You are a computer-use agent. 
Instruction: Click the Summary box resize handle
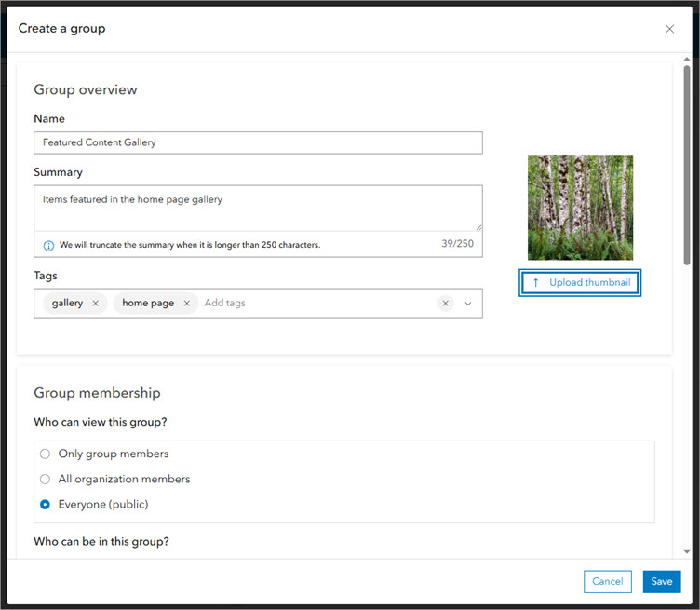pos(478,226)
